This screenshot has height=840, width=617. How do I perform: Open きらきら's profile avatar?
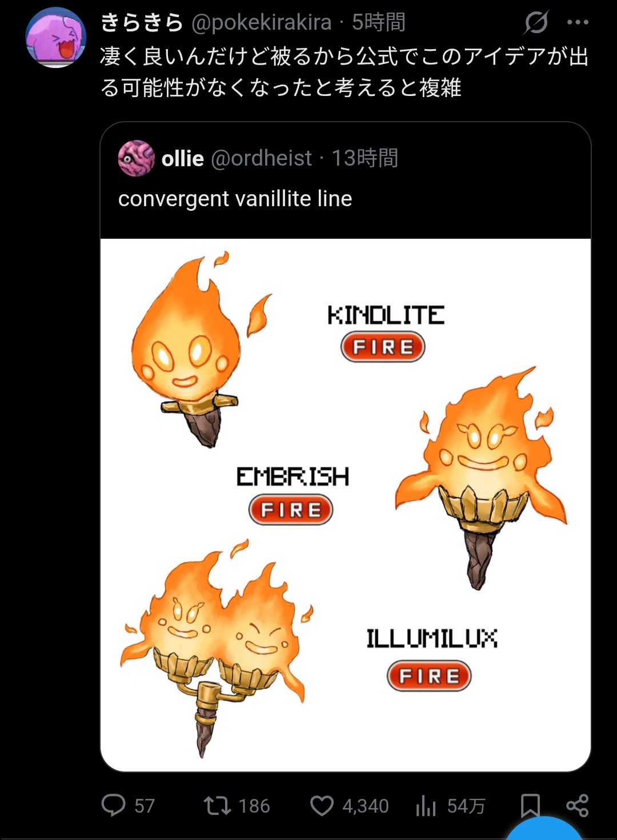click(56, 38)
